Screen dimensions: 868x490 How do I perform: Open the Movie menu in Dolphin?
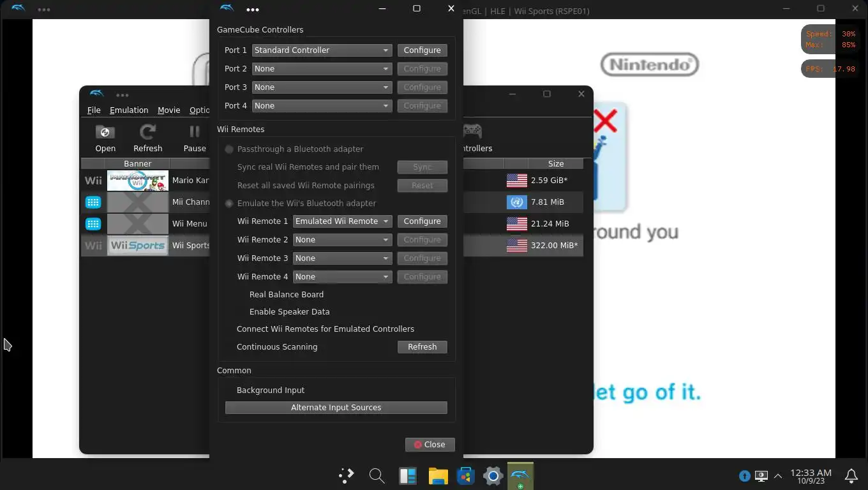tap(169, 110)
